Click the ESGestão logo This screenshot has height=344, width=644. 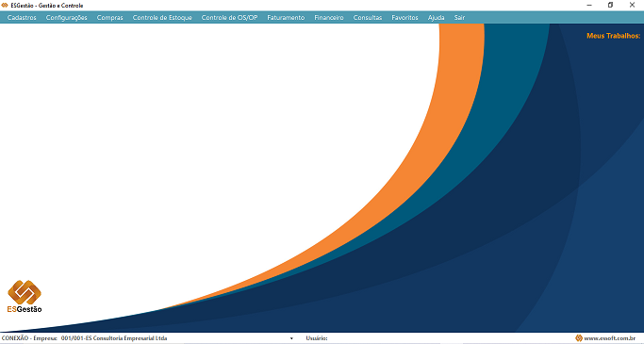pos(25,296)
